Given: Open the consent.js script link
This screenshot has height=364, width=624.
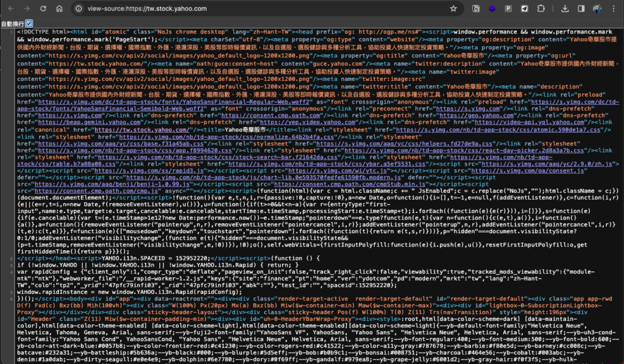Looking at the screenshot, I should coord(527,170).
